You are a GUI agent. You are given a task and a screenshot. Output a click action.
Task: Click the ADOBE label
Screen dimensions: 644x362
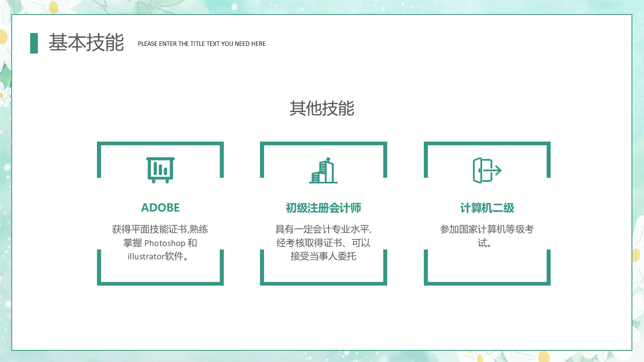click(x=160, y=208)
